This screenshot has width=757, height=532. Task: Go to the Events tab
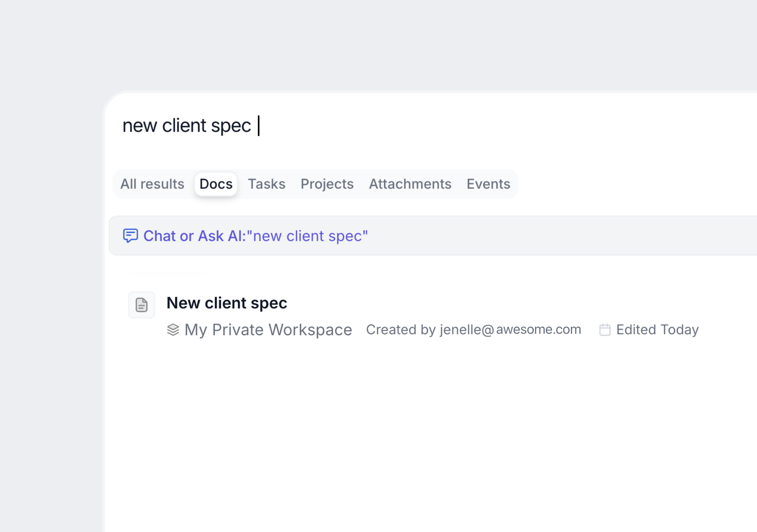tap(488, 184)
